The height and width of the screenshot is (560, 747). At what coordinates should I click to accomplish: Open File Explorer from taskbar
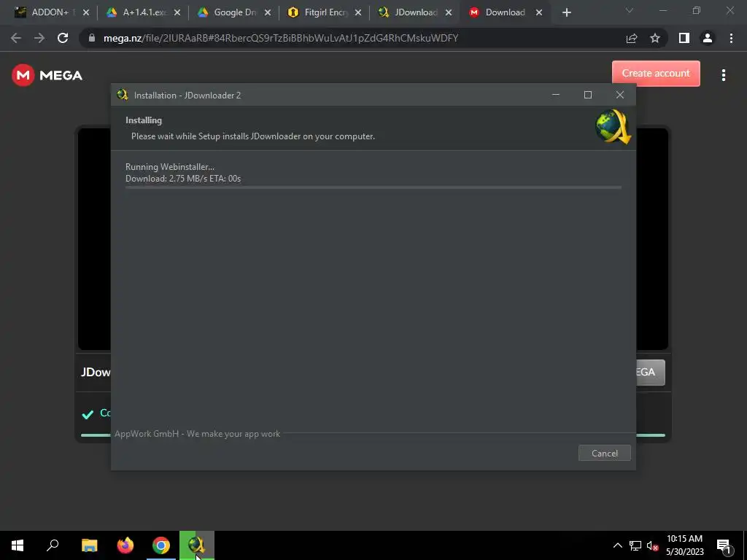click(x=89, y=545)
